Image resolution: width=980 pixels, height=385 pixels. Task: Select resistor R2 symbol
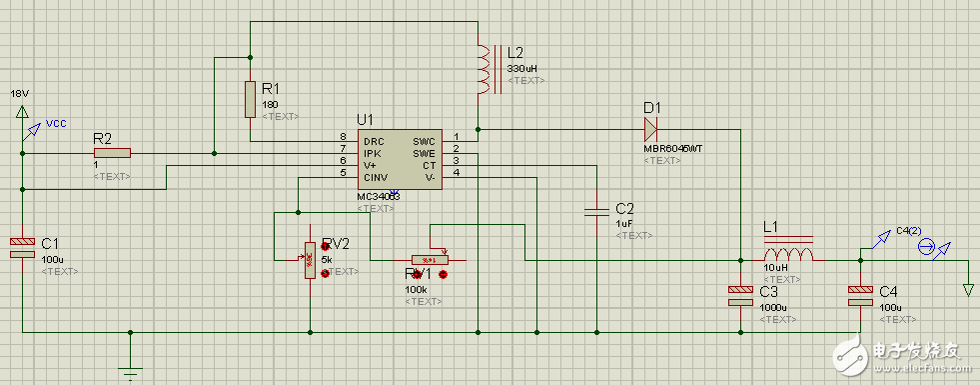112,153
